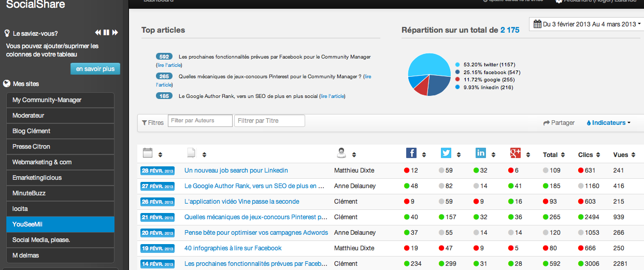644x270 pixels.
Task: Open Emarketinglicious site
Action: (60, 178)
